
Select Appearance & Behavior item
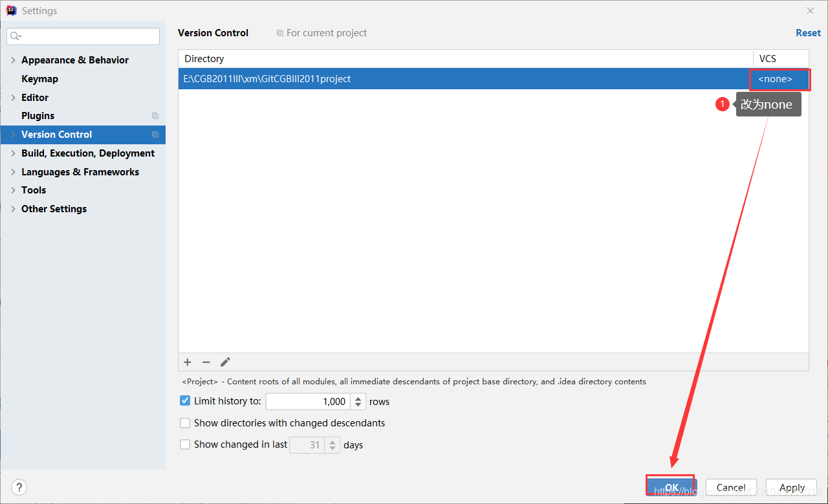click(75, 60)
